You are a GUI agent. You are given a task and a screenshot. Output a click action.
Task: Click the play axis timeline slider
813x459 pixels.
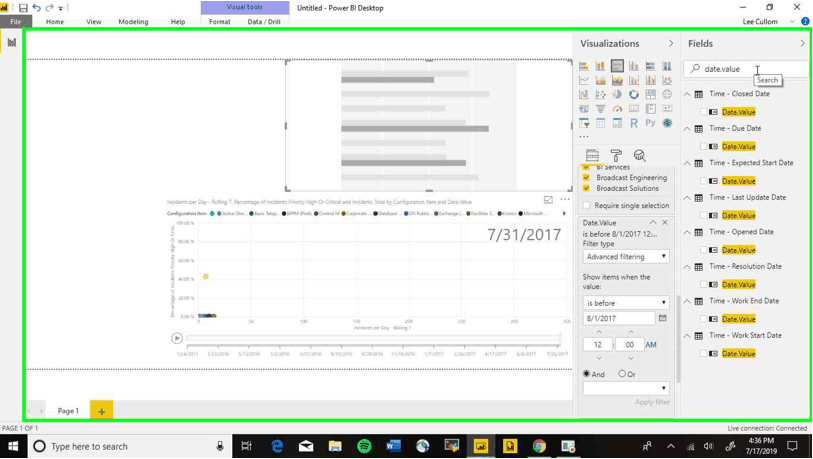pyautogui.click(x=373, y=339)
